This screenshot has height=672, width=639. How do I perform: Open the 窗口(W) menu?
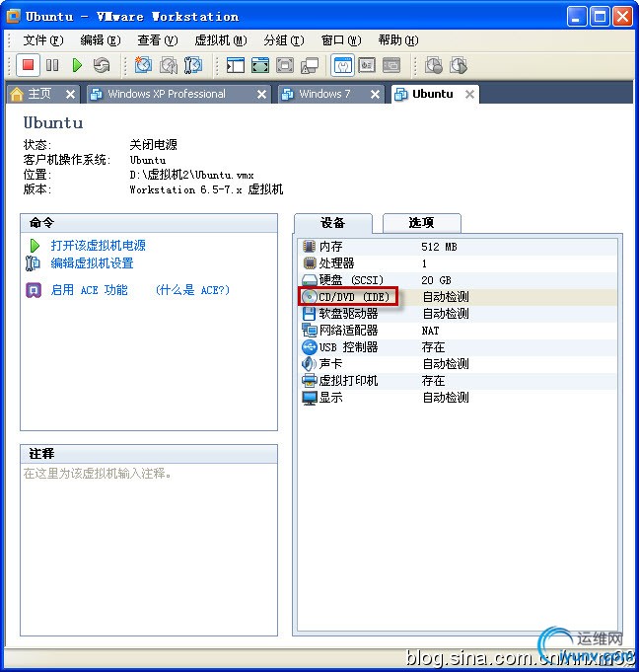(x=341, y=40)
